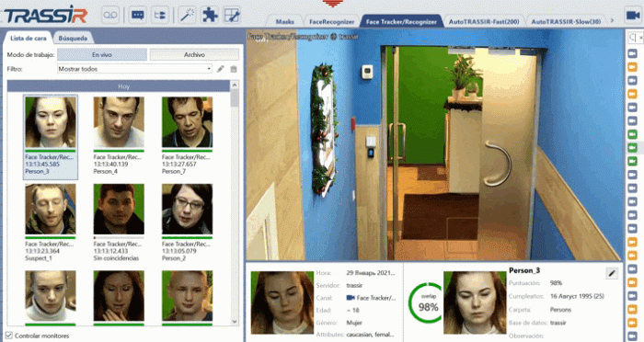Click the Hoy group header
Image resolution: width=644 pixels, height=342 pixels.
[x=119, y=86]
